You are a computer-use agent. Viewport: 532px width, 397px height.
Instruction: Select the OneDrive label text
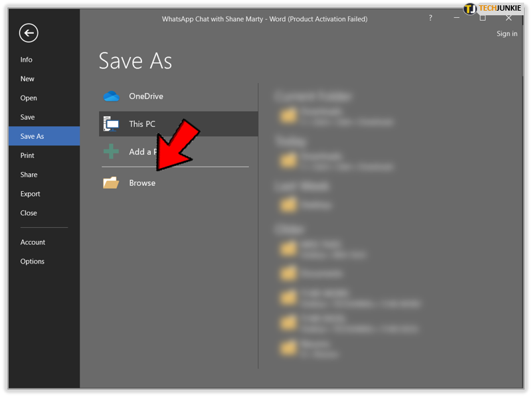point(146,96)
